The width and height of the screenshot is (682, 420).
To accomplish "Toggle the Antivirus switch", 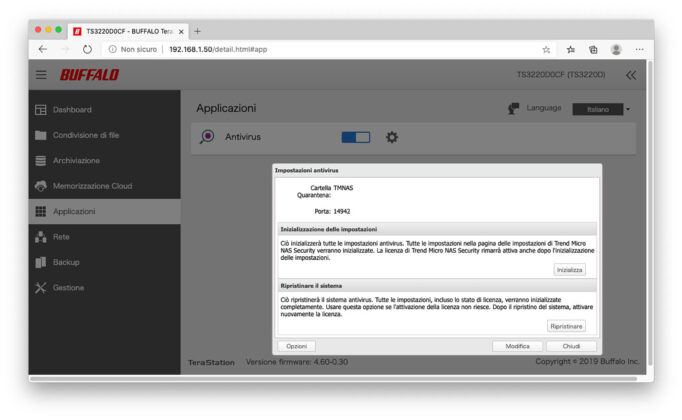I will coord(356,137).
